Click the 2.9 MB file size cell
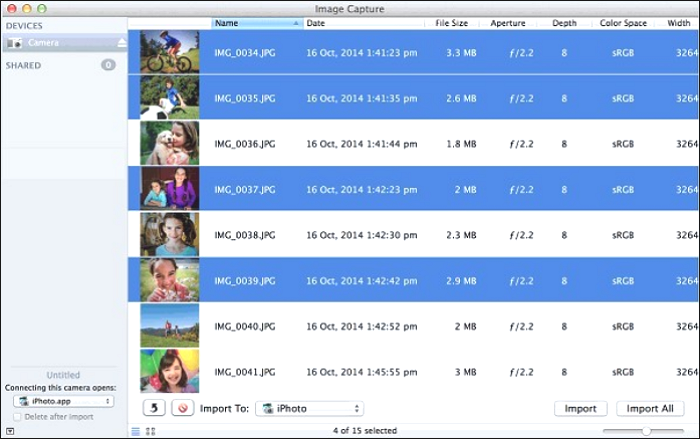Screen dimensions: 700x439 point(461,281)
